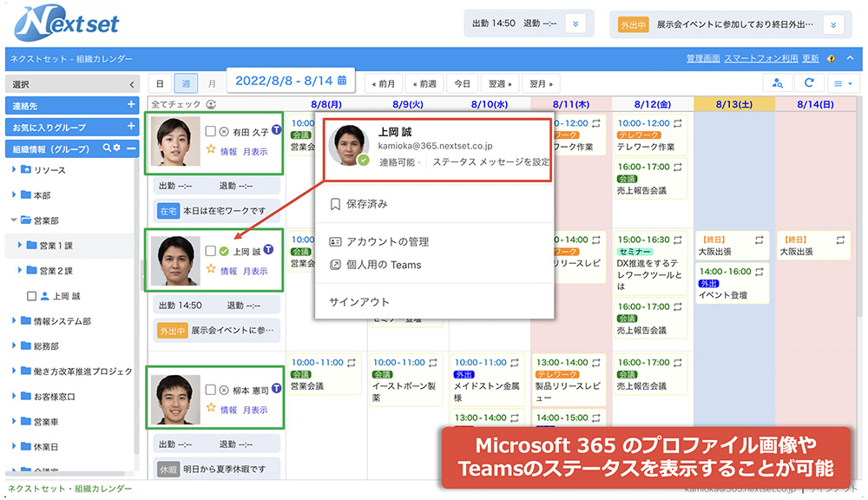The width and height of the screenshot is (868, 500).
Task: Open 月表示 link for 上岡 誠
Action: tap(255, 271)
